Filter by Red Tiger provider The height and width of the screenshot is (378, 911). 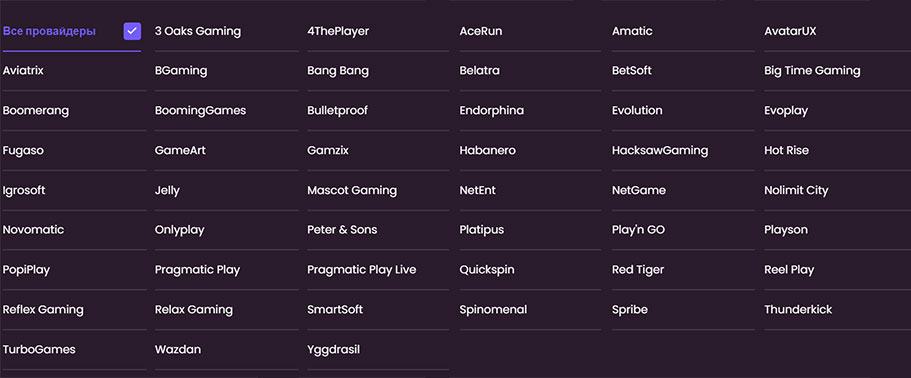(638, 269)
